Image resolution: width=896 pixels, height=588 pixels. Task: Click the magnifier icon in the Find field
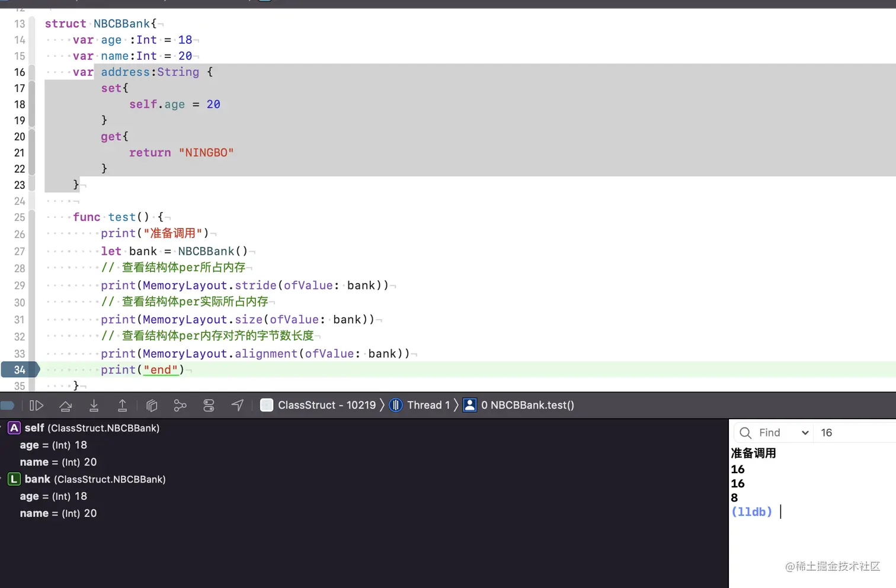coord(745,433)
